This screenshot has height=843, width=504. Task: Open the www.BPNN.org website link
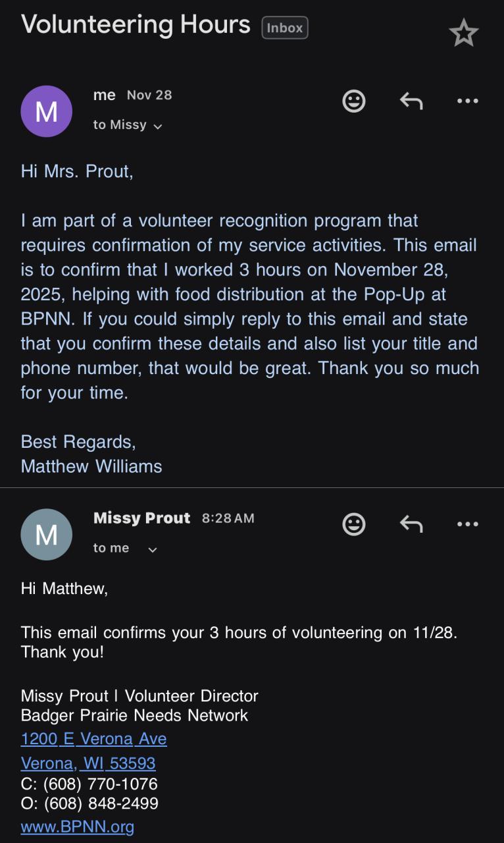(78, 827)
